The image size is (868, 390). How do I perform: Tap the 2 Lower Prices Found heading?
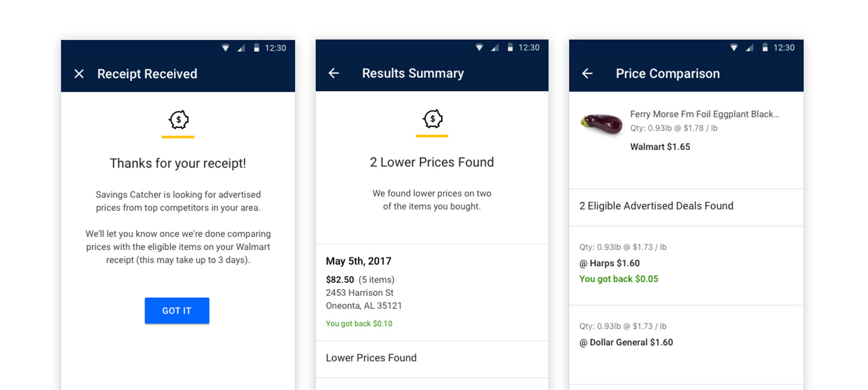coord(432,162)
